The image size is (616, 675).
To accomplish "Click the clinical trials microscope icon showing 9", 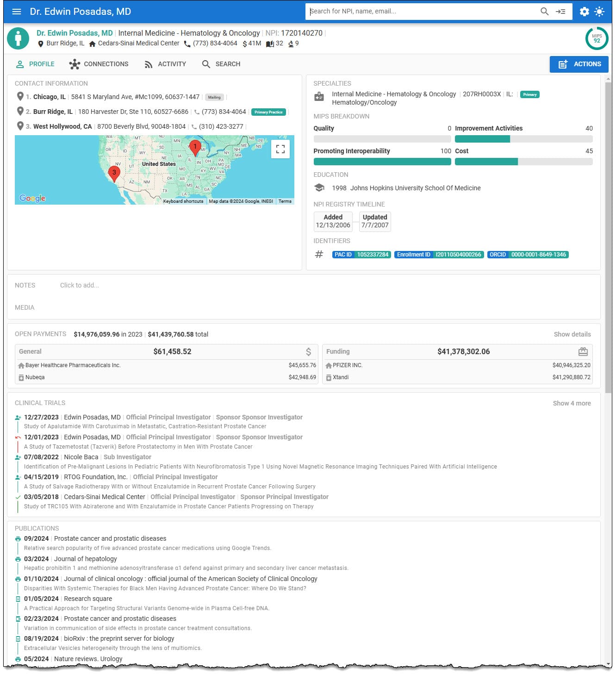I will [x=291, y=44].
